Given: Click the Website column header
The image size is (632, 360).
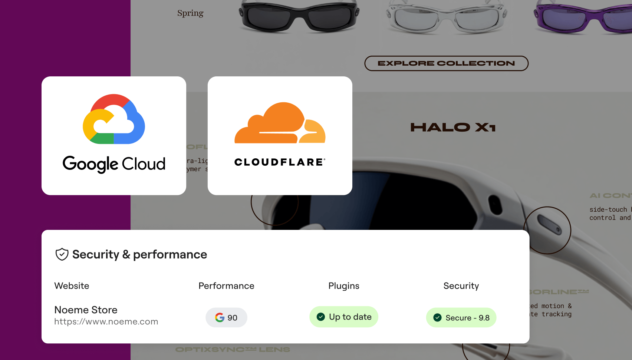Looking at the screenshot, I should coord(72,286).
